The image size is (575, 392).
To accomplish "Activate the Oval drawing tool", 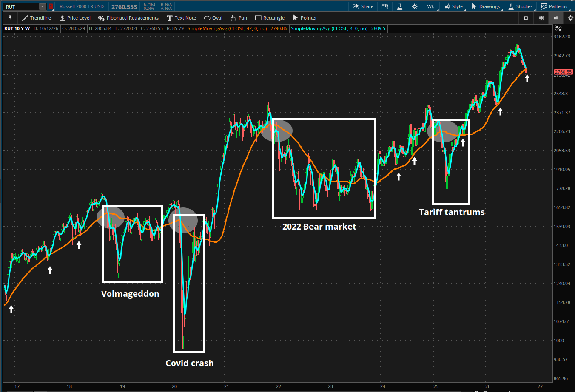I will pos(213,18).
